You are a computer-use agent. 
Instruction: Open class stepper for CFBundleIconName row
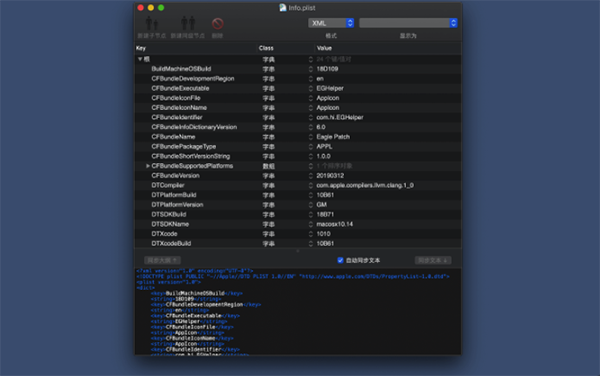click(311, 108)
